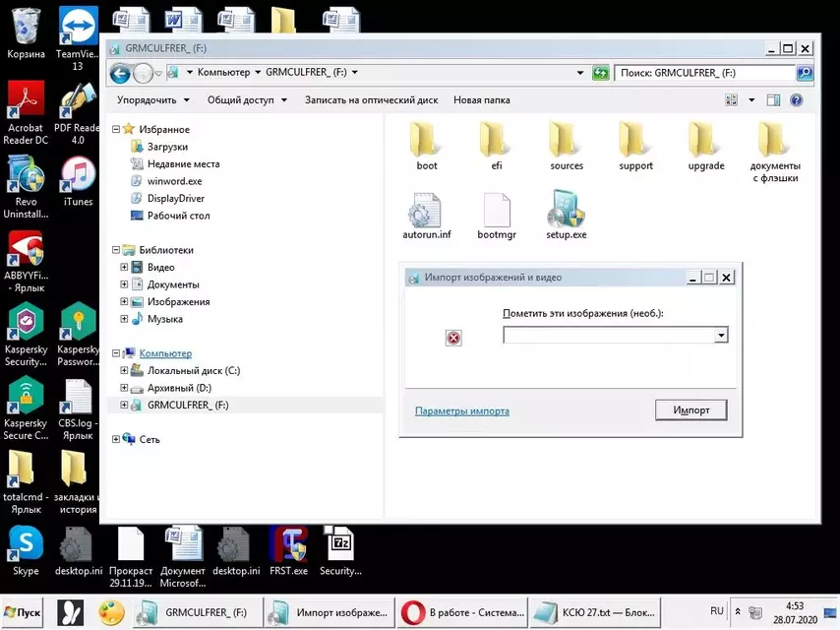This screenshot has height=630, width=840.
Task: Open the iTunes desktop shortcut
Action: [x=79, y=181]
